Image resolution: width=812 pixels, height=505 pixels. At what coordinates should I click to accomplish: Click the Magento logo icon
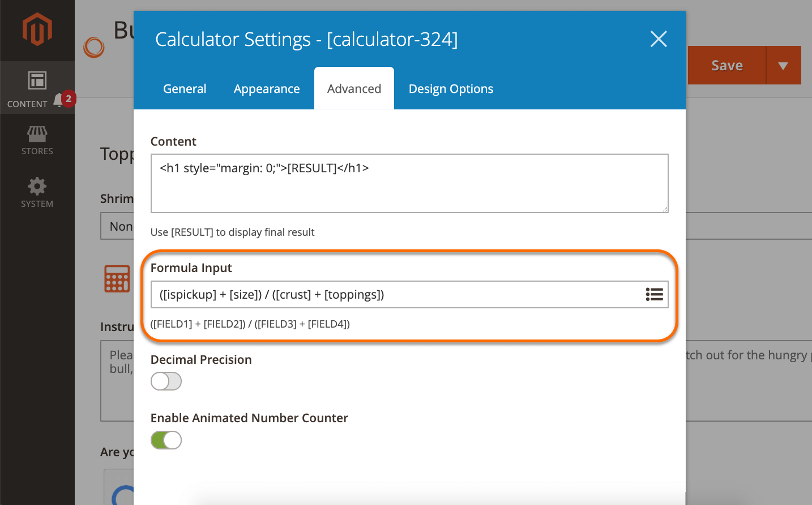[37, 29]
